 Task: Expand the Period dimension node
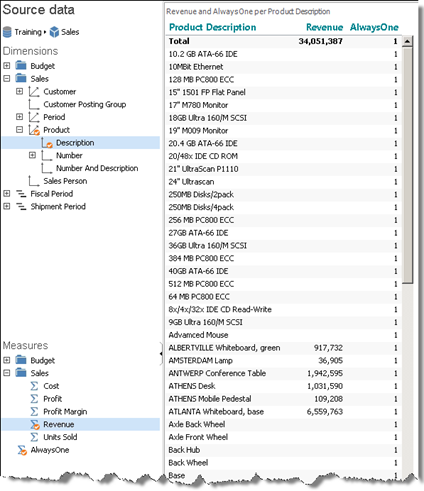pyautogui.click(x=20, y=117)
